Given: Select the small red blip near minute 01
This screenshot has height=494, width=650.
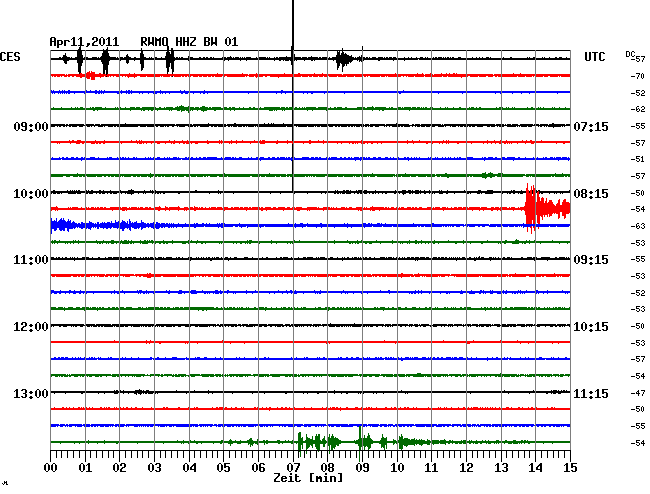Looking at the screenshot, I should (91, 76).
